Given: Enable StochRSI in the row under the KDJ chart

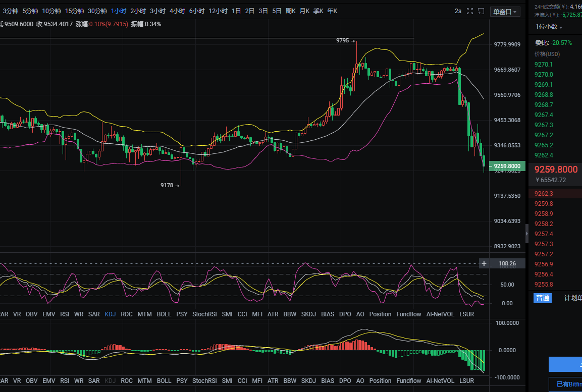Looking at the screenshot, I should pos(204,314).
